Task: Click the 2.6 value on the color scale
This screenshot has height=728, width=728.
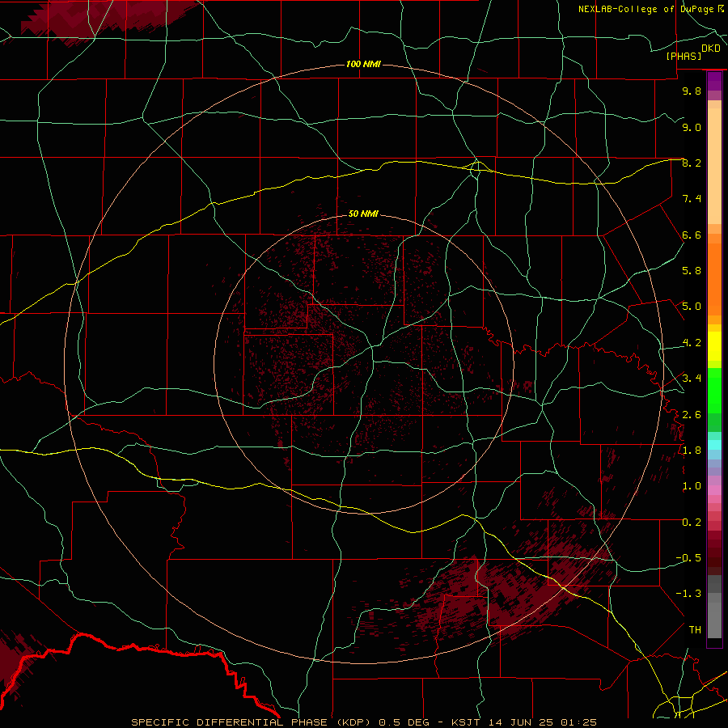Action: pos(692,415)
